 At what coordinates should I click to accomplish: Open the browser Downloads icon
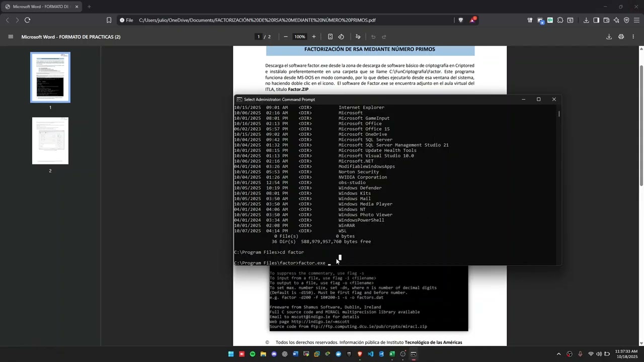coord(586,20)
